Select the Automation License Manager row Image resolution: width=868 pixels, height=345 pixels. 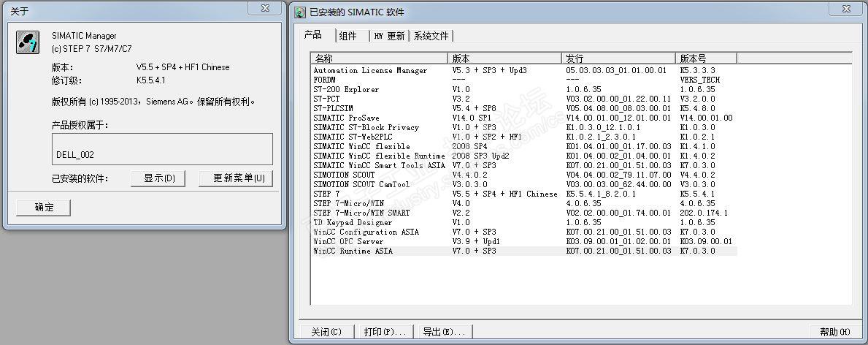[x=523, y=70]
